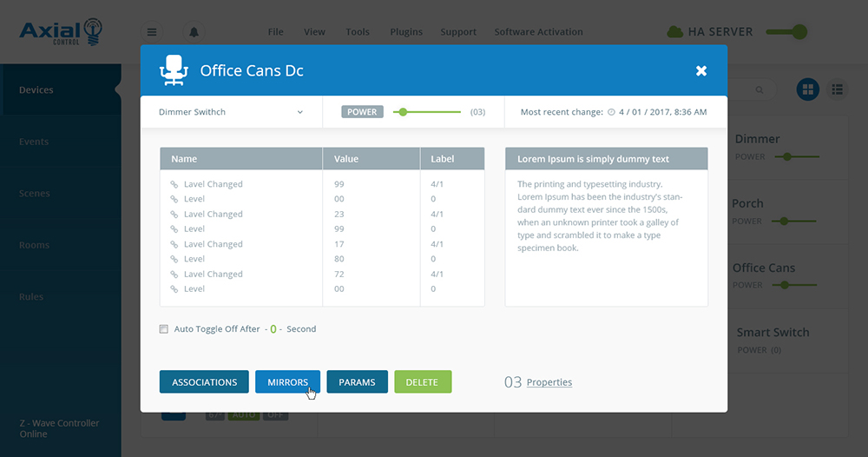The height and width of the screenshot is (457, 868).
Task: Open the Plugins menu
Action: point(406,32)
